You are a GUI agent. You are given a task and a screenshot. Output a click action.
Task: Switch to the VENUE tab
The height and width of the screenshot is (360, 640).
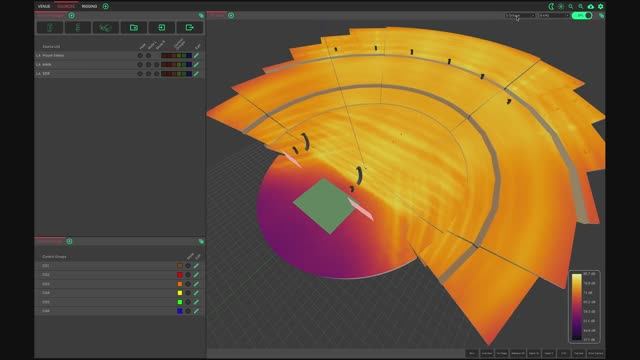point(44,6)
